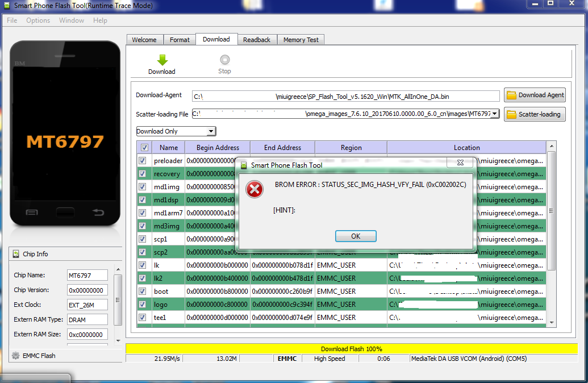Click the Download Agent folder button

[535, 95]
